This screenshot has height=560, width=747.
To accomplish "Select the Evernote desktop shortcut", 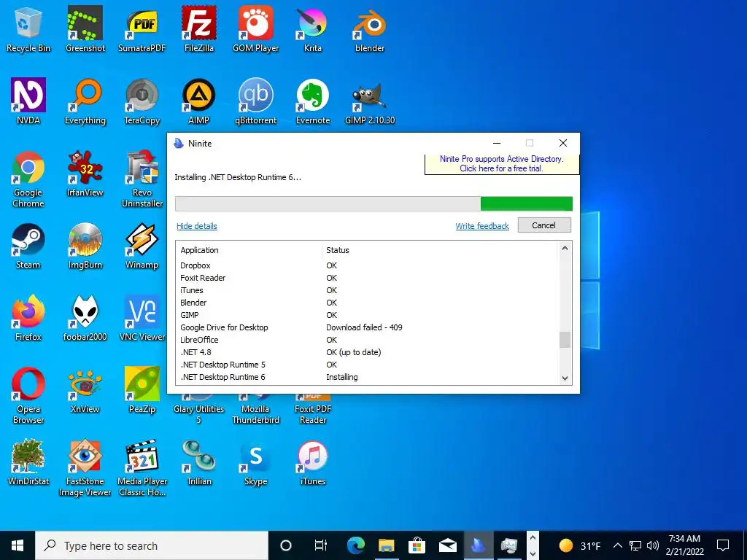I will 312,101.
